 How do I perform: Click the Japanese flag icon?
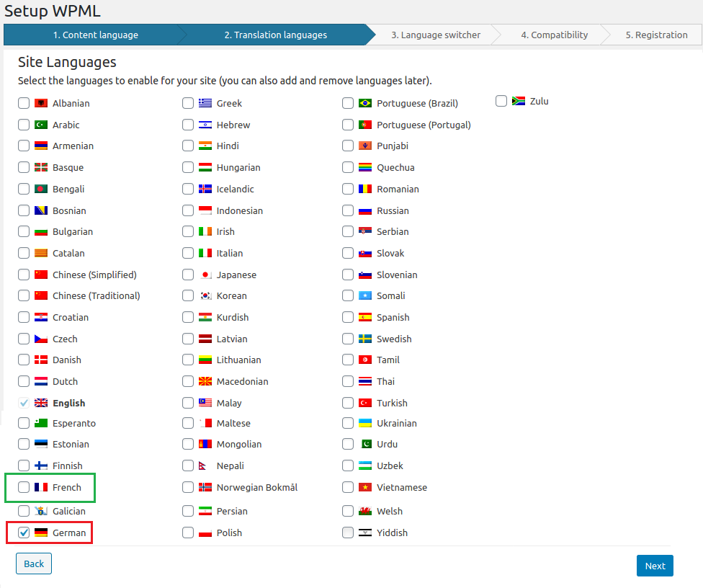click(x=205, y=275)
